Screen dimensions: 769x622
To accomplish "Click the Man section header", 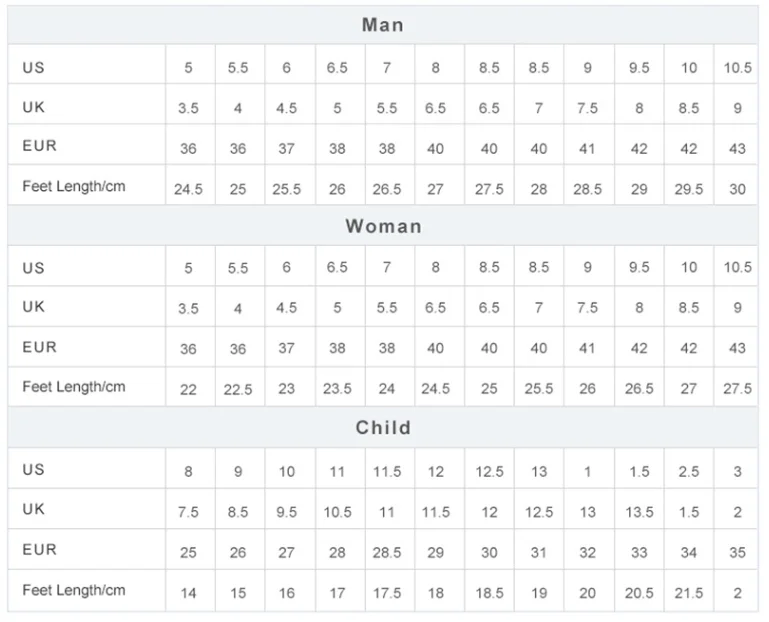I will coord(383,25).
